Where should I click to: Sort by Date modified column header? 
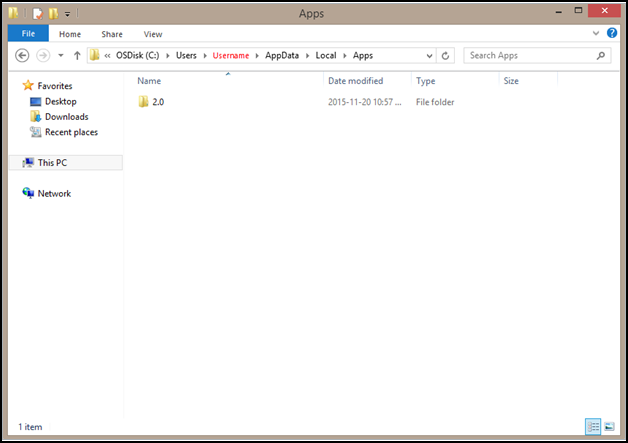pos(356,81)
